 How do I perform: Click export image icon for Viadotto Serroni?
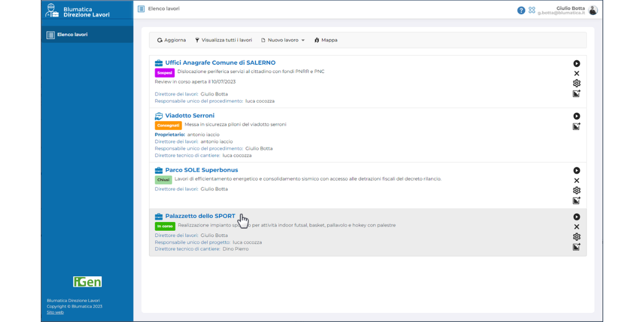[x=576, y=127]
